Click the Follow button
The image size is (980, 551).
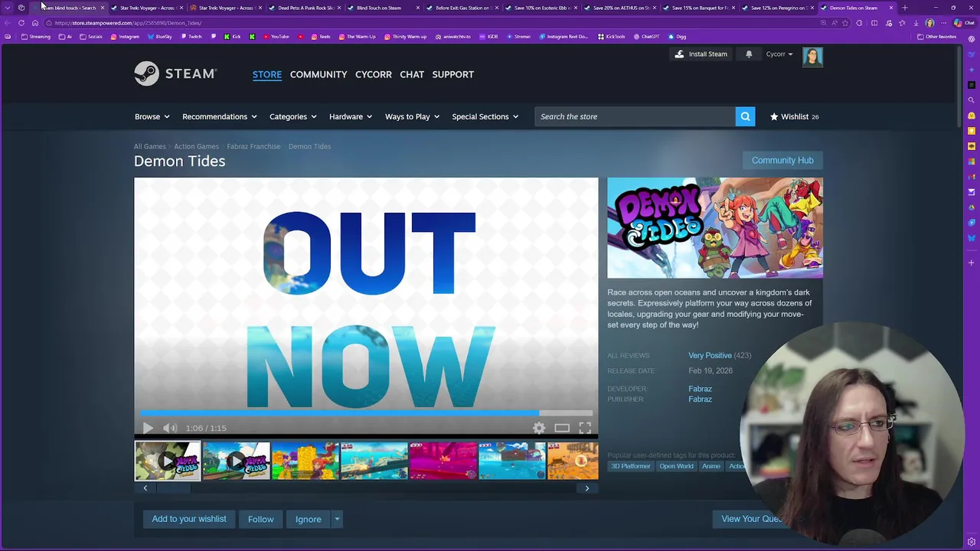click(260, 520)
